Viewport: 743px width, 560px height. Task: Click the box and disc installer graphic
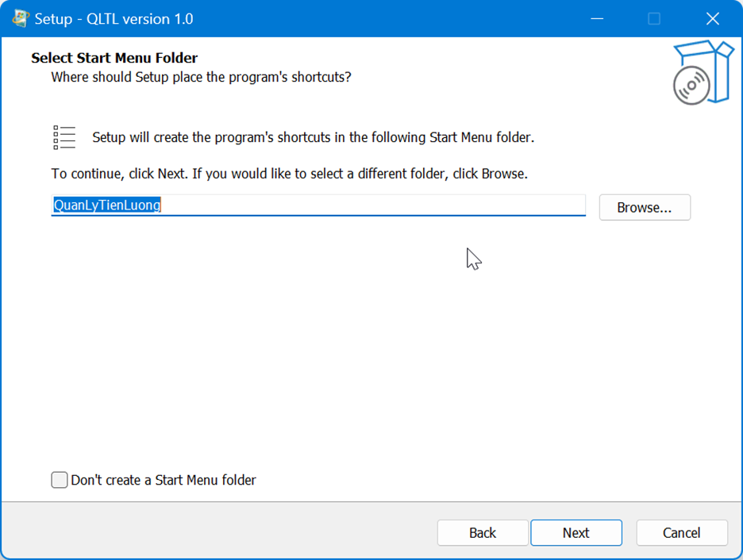click(x=701, y=73)
